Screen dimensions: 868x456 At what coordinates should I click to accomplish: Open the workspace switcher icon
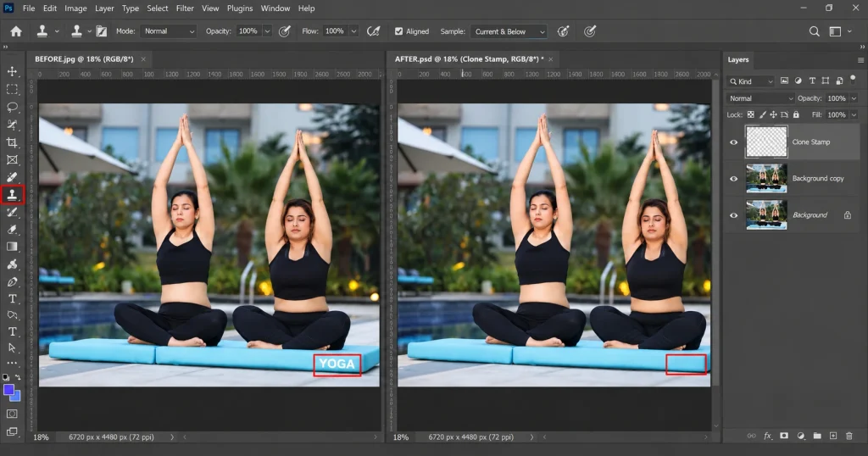tap(835, 31)
